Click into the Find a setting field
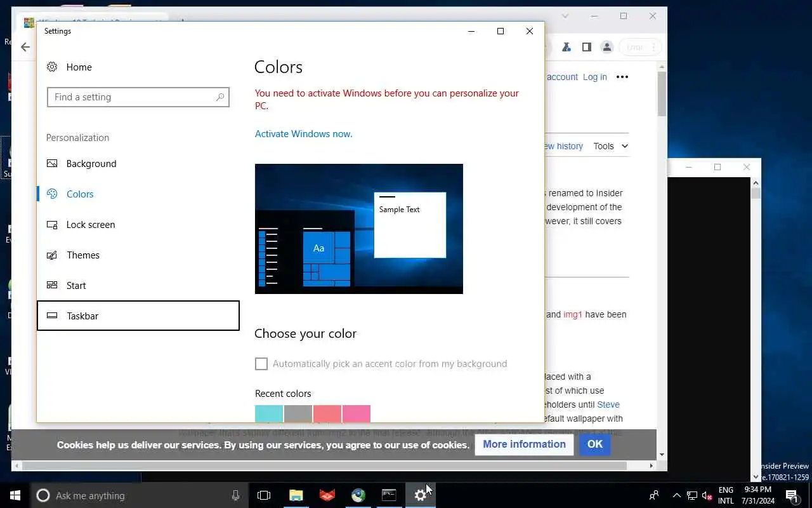Image resolution: width=812 pixels, height=508 pixels. pos(138,97)
